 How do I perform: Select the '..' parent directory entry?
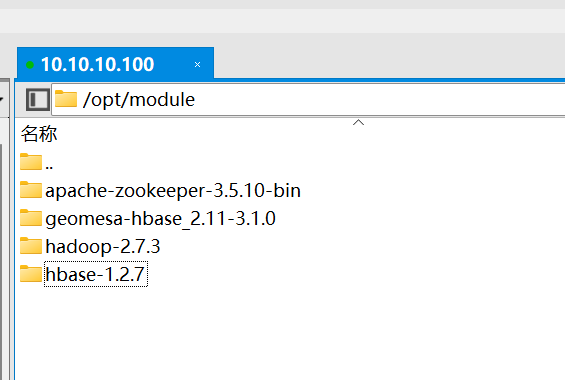coord(49,166)
